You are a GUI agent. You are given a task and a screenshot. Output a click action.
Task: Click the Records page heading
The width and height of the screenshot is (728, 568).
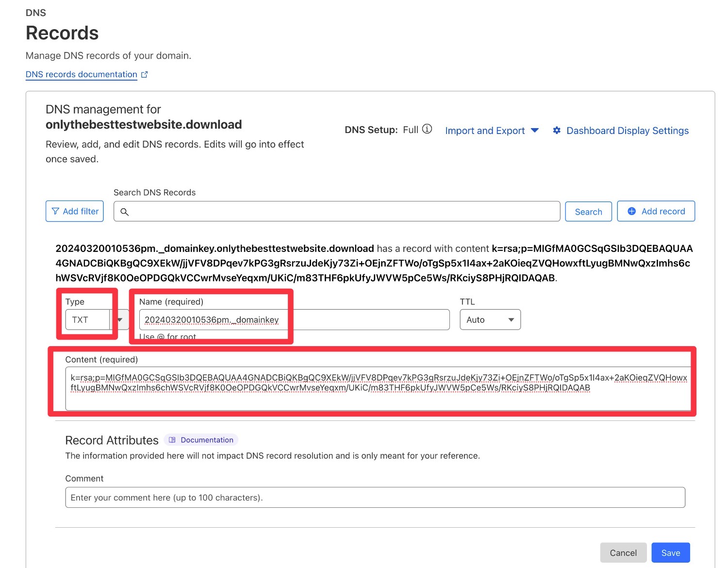pos(62,33)
